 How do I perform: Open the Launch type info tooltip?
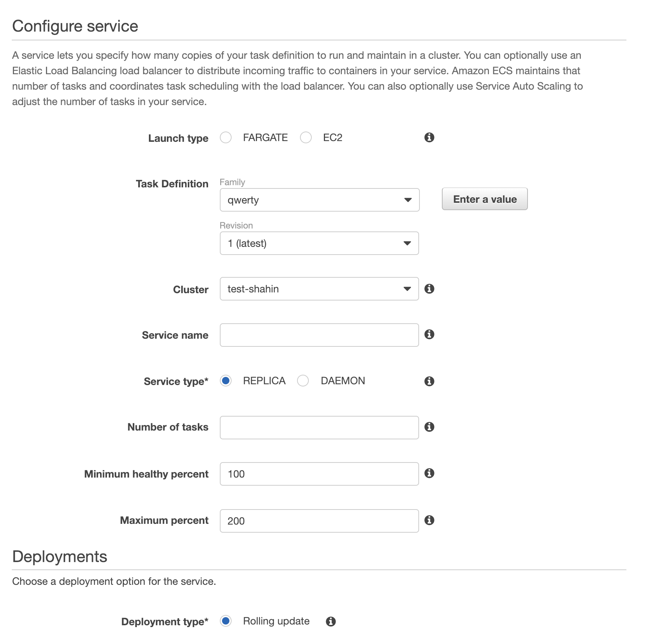tap(430, 138)
